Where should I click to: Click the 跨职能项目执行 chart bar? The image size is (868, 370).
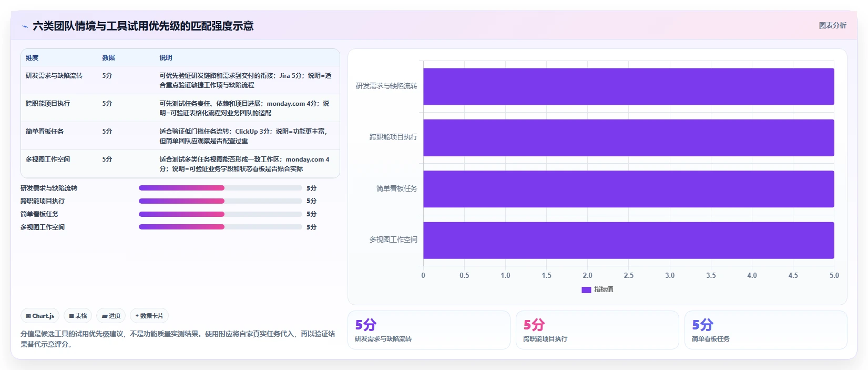[x=629, y=138]
